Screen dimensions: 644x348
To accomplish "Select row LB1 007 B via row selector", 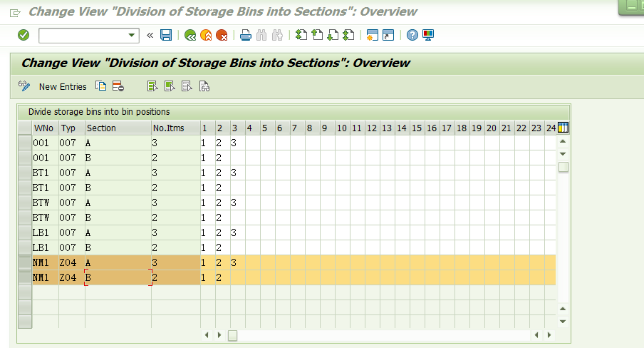I will 25,247.
